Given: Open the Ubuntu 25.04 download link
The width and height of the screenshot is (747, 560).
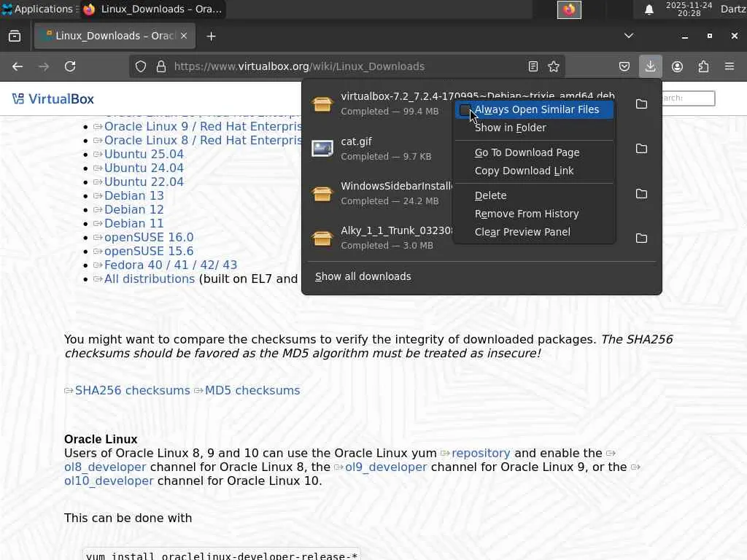Looking at the screenshot, I should tap(144, 155).
